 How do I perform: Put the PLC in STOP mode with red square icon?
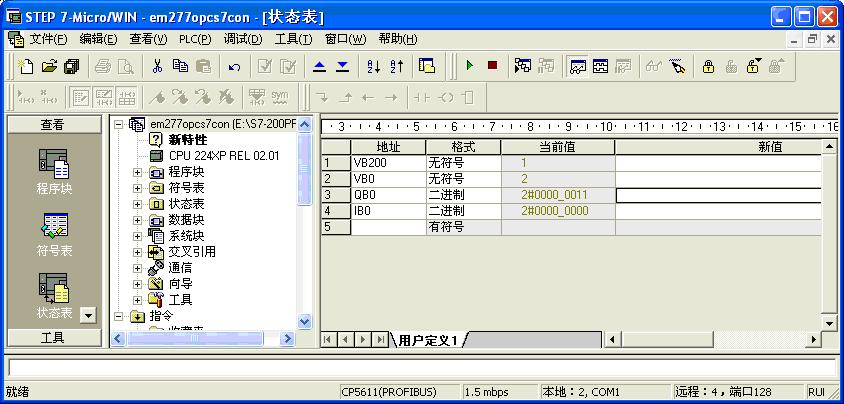(492, 66)
